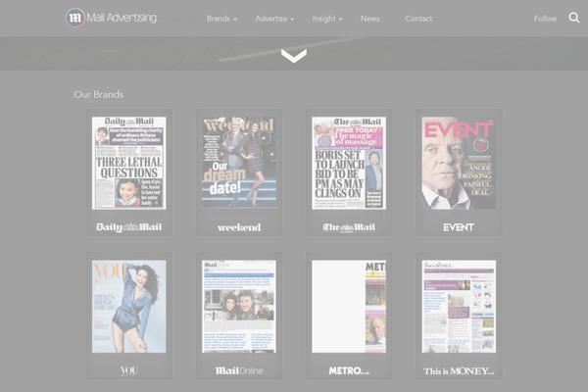Expand the Insight dropdown menu
Screen dimensions: 588x392
[327, 19]
